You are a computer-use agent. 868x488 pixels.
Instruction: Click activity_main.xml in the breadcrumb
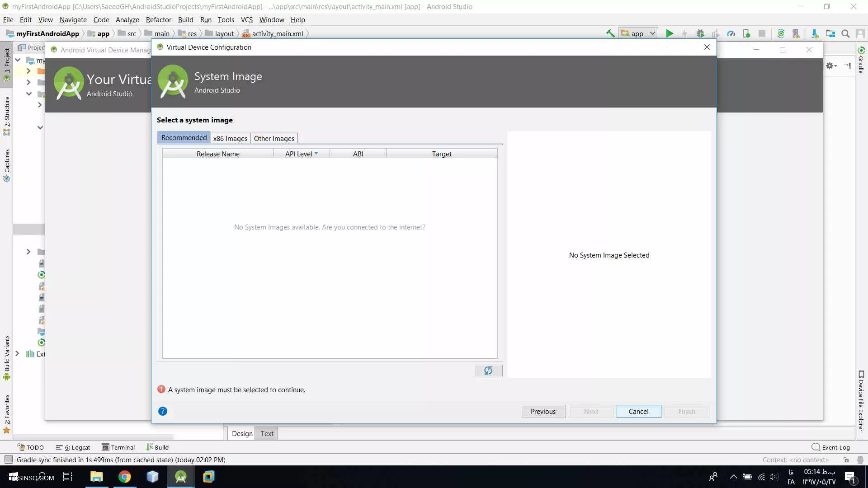coord(273,33)
